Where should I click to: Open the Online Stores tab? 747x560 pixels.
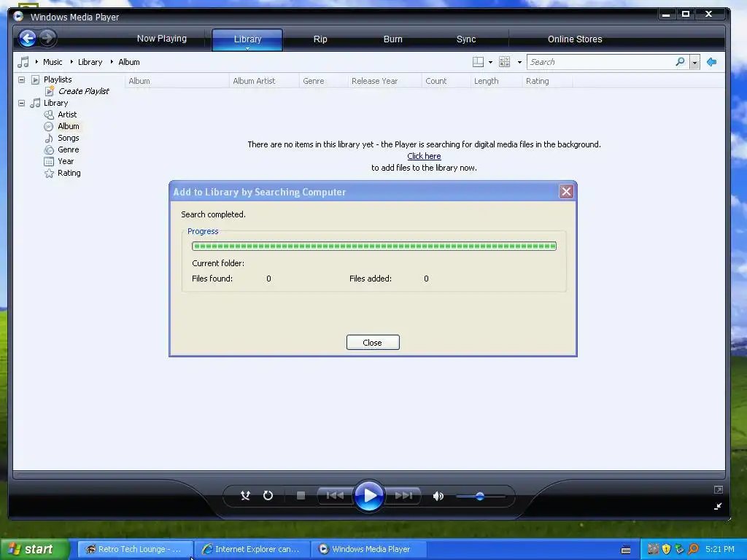[x=575, y=39]
